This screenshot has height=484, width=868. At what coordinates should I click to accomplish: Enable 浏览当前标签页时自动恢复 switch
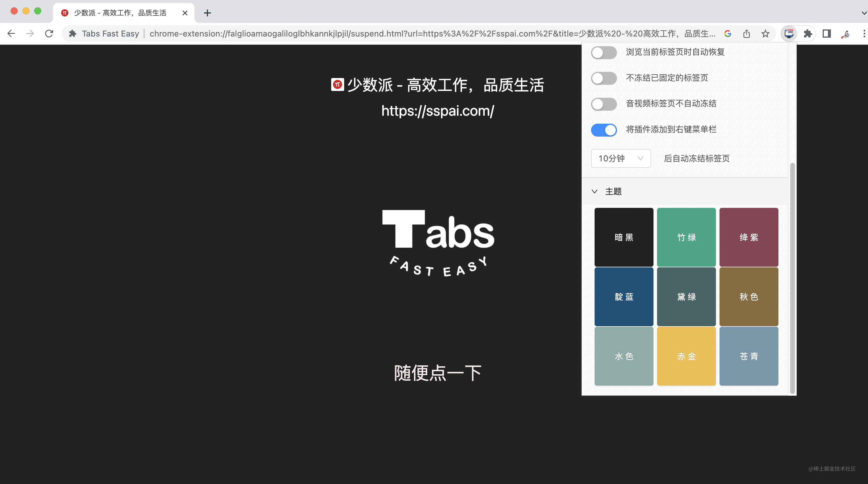pos(604,52)
